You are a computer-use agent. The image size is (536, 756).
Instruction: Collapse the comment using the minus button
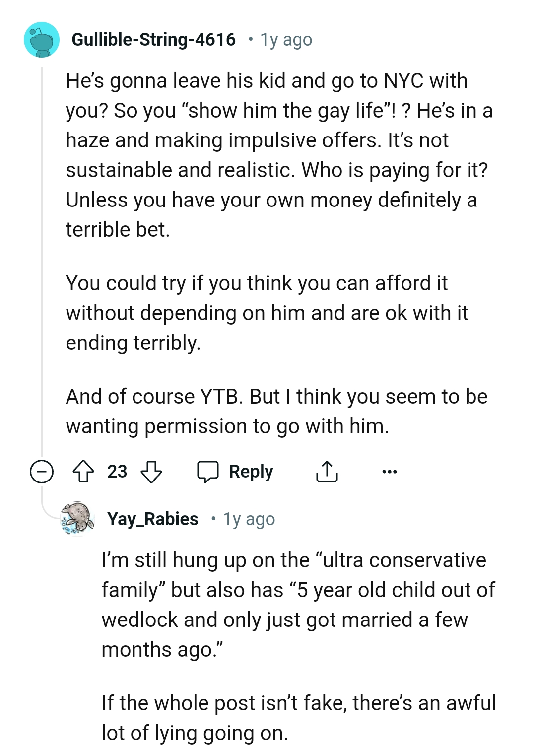click(42, 472)
